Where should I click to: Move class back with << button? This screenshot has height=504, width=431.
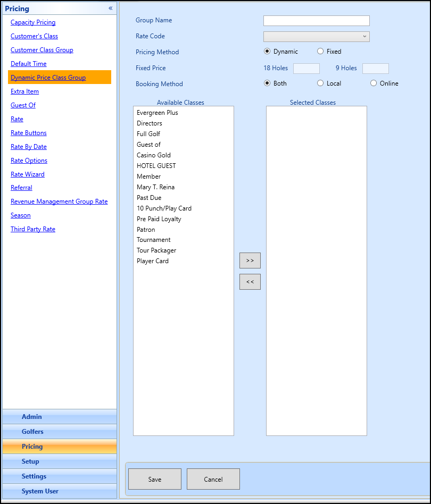[250, 282]
